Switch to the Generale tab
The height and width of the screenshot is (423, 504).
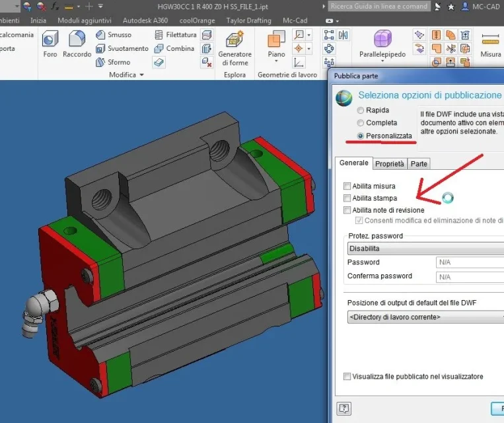[x=354, y=163]
